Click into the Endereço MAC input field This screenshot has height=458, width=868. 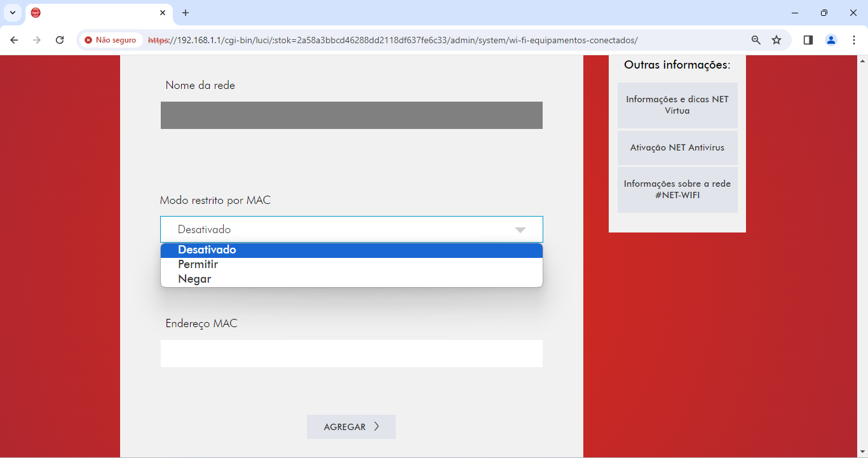tap(351, 354)
